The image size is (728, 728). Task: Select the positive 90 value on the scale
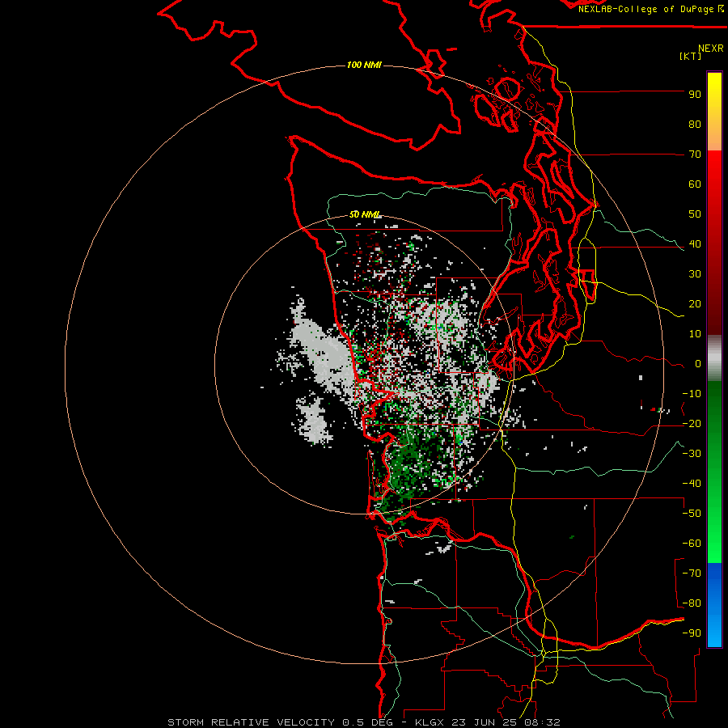695,95
